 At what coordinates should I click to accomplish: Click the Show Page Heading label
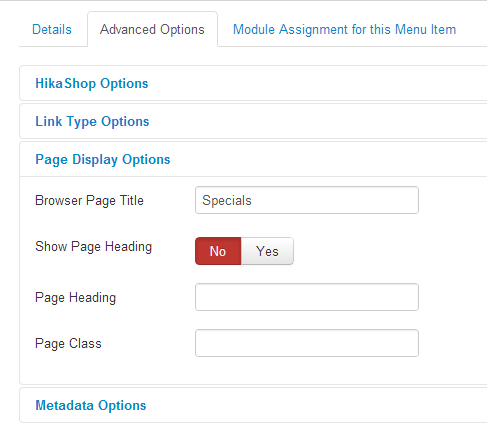93,247
